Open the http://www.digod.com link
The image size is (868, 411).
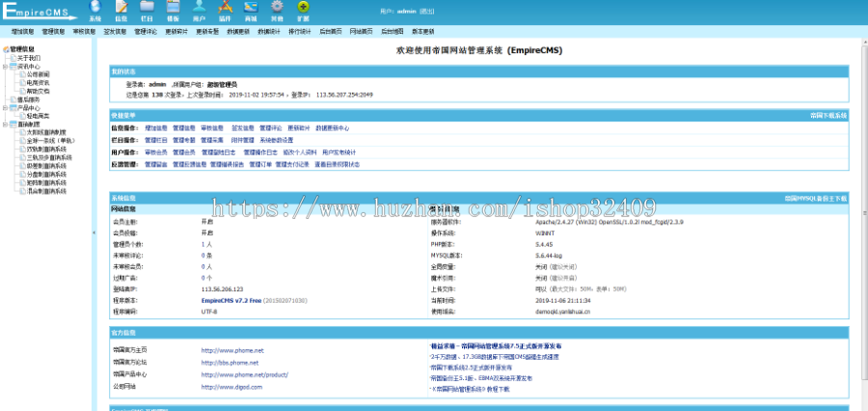click(x=231, y=387)
